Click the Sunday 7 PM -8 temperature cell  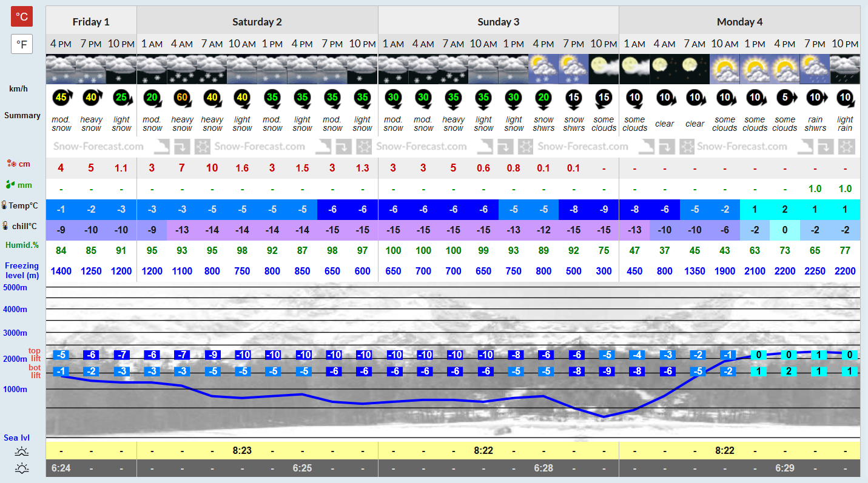574,209
